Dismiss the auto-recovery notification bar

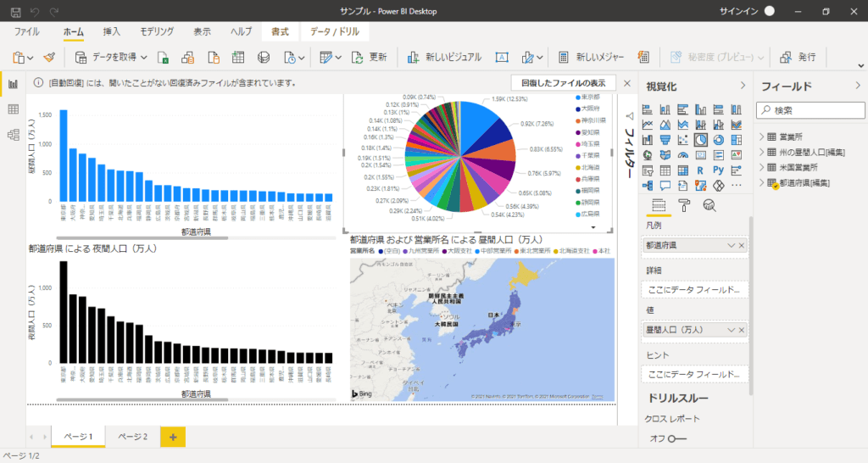pyautogui.click(x=627, y=83)
